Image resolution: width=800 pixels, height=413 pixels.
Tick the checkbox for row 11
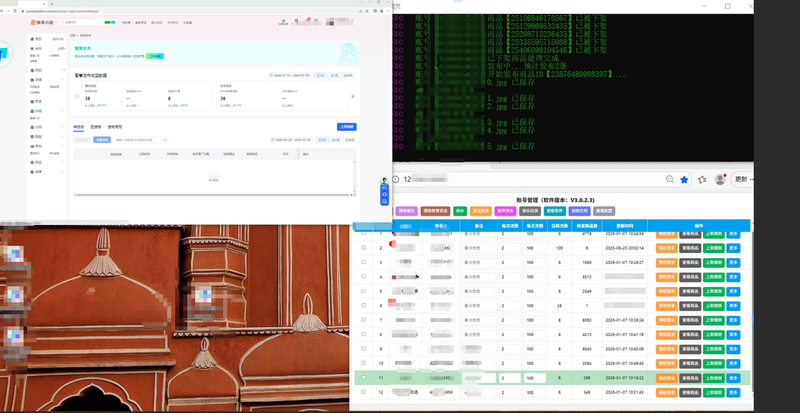tap(364, 378)
